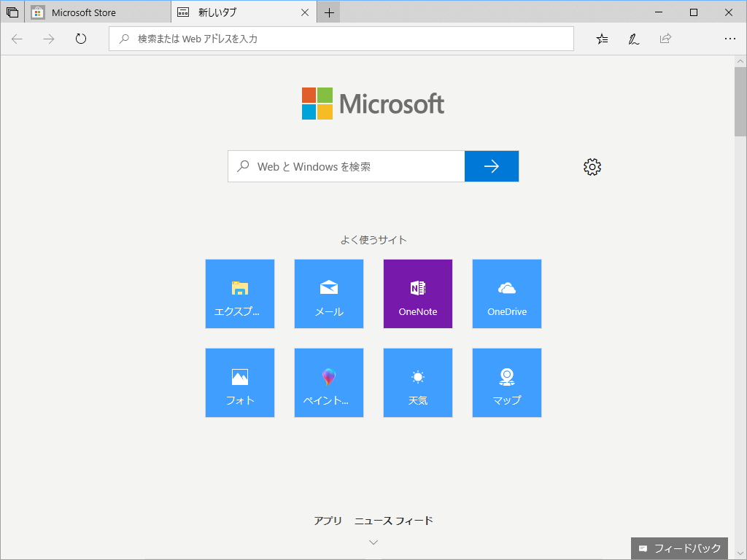The width and height of the screenshot is (747, 560).
Task: Click the magnifier icon in the page search box
Action: 243,166
